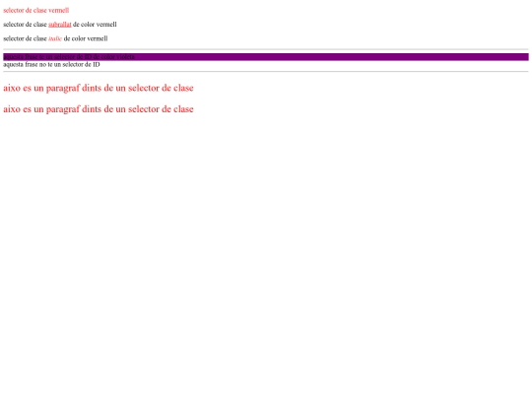Click 'aquesta frase no te un selector de ID'

51,64
